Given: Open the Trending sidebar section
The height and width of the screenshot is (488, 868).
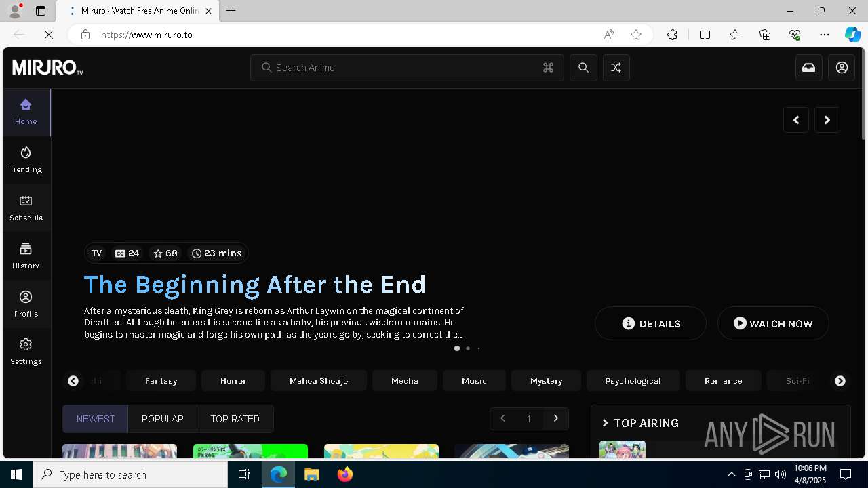Looking at the screenshot, I should pos(26,160).
